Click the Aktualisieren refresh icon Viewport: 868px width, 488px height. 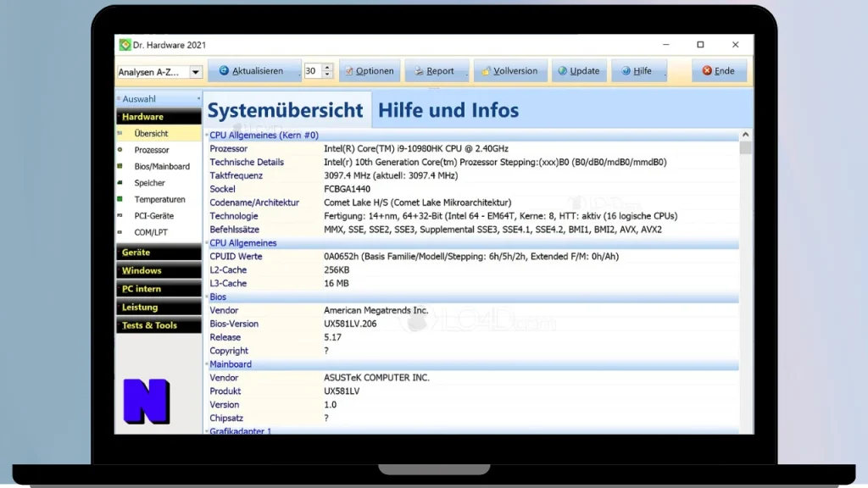click(x=224, y=71)
